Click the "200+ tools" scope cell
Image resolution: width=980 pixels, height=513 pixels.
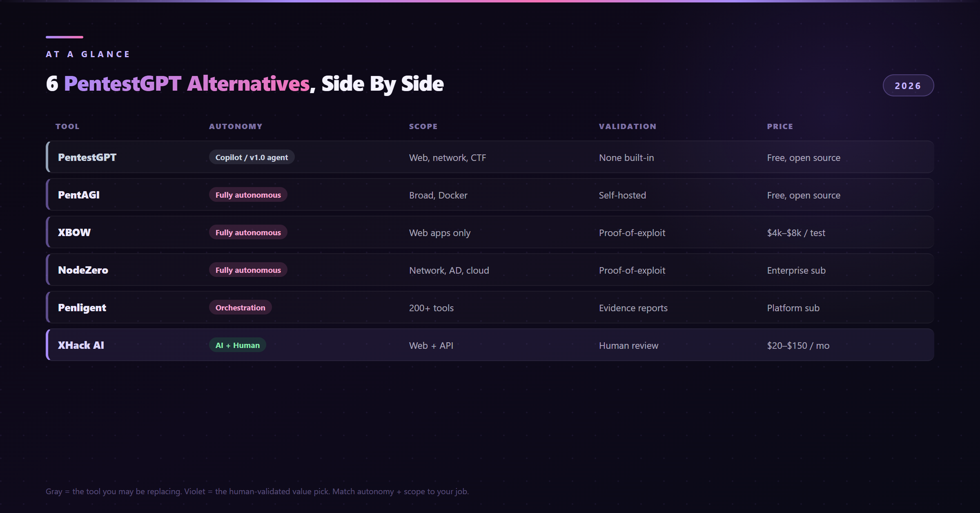(431, 308)
